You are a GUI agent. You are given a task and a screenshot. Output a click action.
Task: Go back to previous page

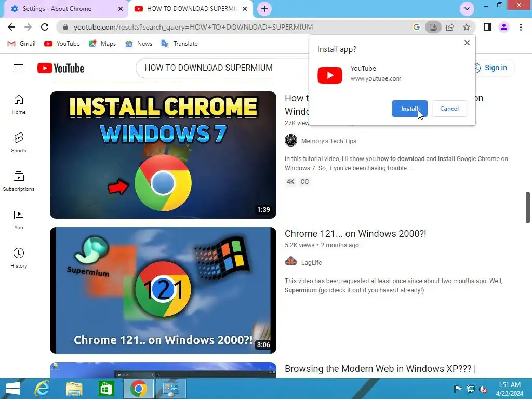[x=11, y=27]
